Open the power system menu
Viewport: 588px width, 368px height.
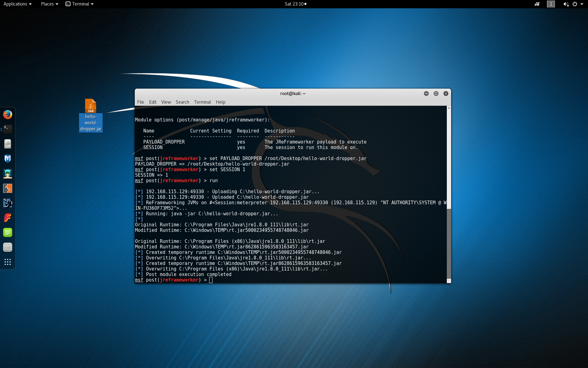tap(575, 4)
